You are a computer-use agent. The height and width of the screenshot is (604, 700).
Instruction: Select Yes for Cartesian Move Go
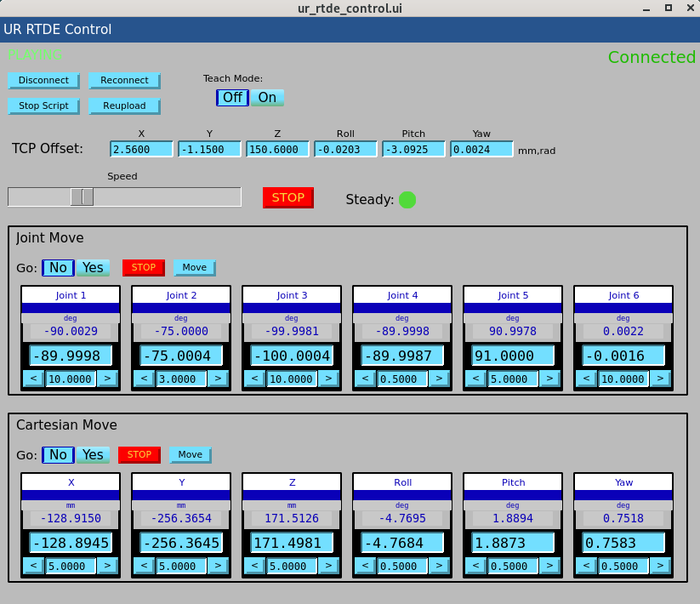(93, 454)
